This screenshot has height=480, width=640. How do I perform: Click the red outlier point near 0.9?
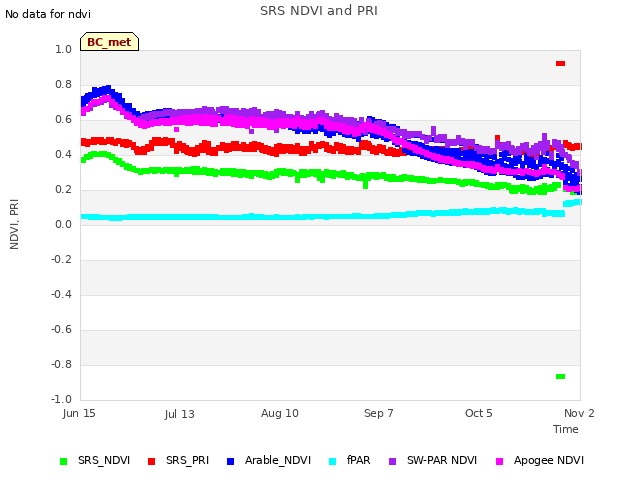tap(560, 64)
